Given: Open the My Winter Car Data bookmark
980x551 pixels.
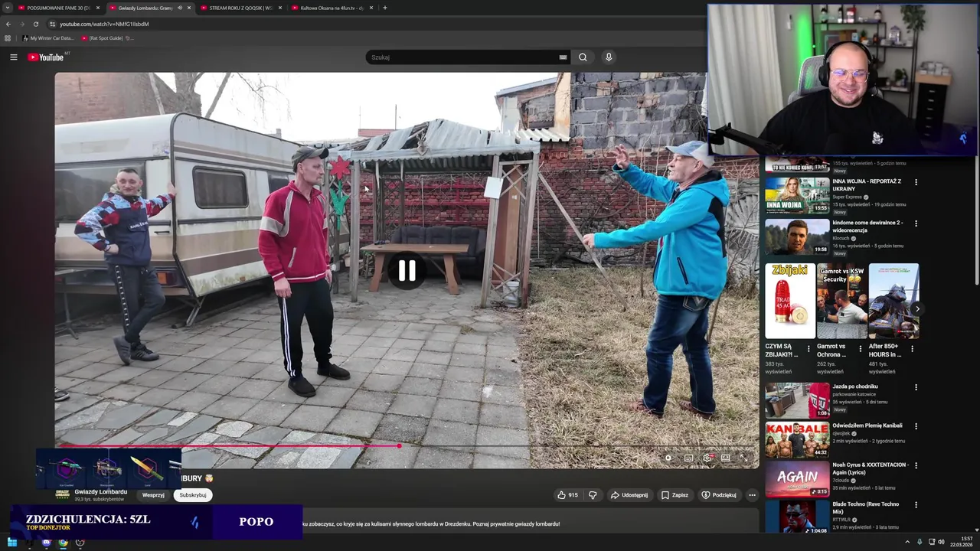Looking at the screenshot, I should tap(47, 37).
